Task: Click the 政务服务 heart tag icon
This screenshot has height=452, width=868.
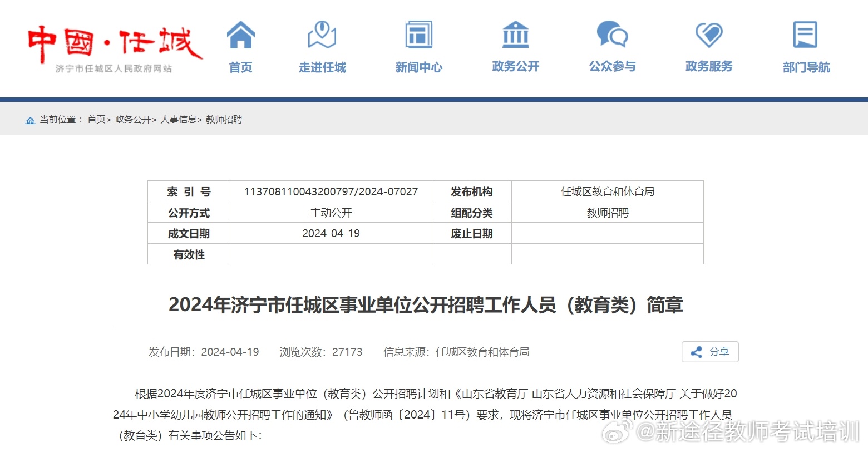Action: click(709, 35)
